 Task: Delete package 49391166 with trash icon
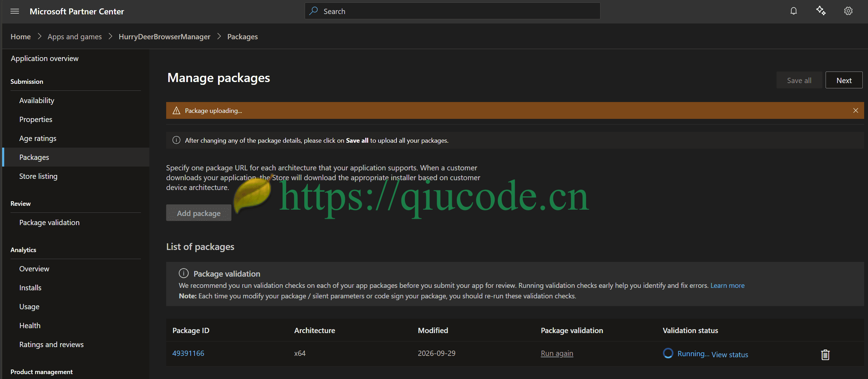pos(825,354)
